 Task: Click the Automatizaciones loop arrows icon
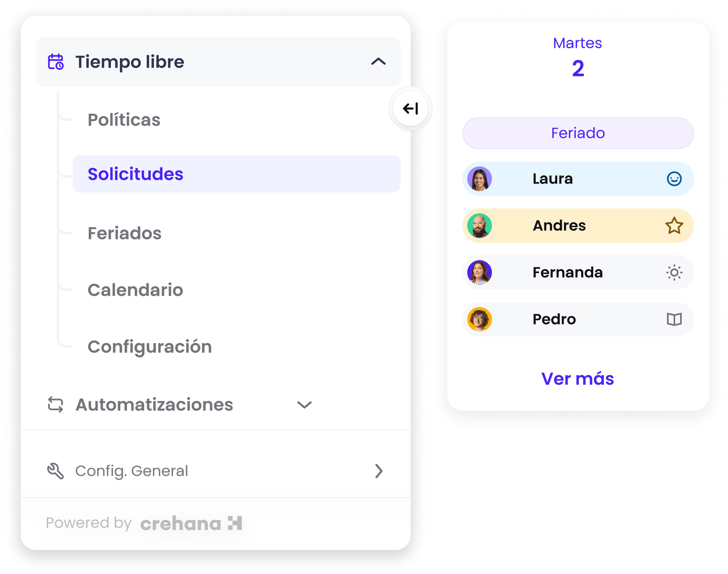pos(55,405)
